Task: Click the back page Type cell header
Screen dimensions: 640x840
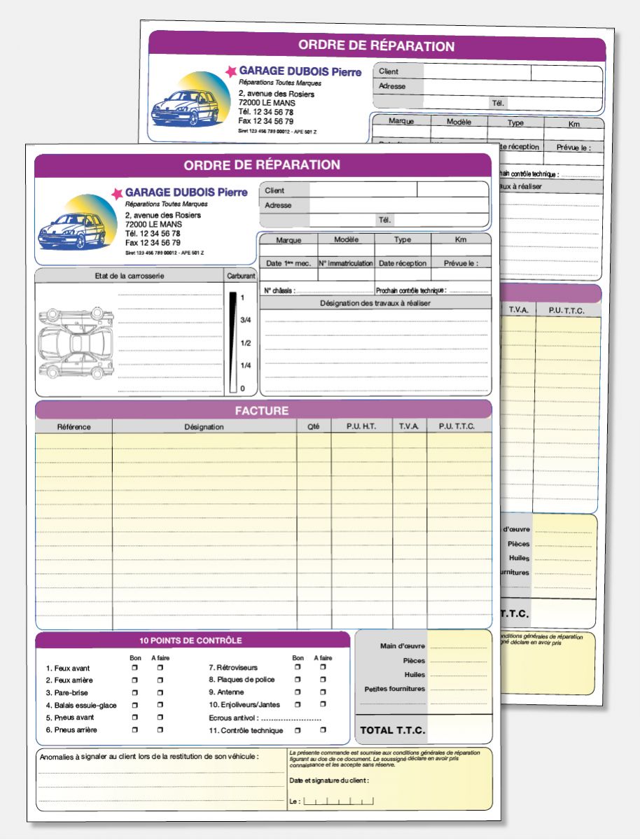Action: pyautogui.click(x=515, y=122)
